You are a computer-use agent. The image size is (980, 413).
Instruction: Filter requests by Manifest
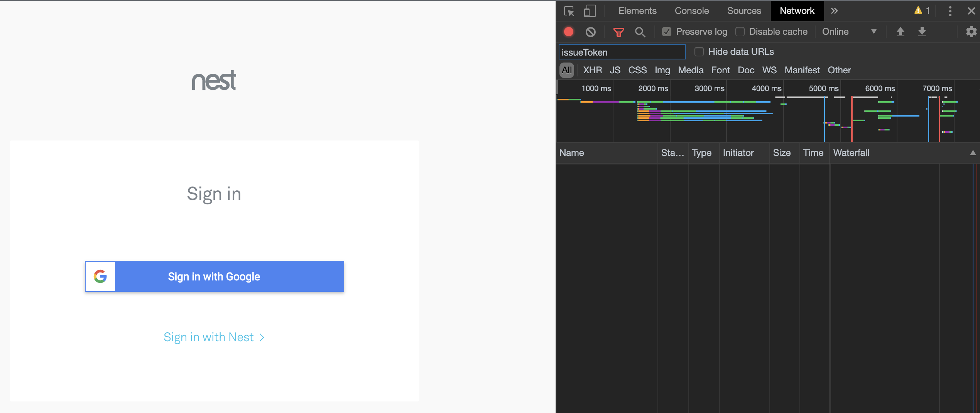802,70
